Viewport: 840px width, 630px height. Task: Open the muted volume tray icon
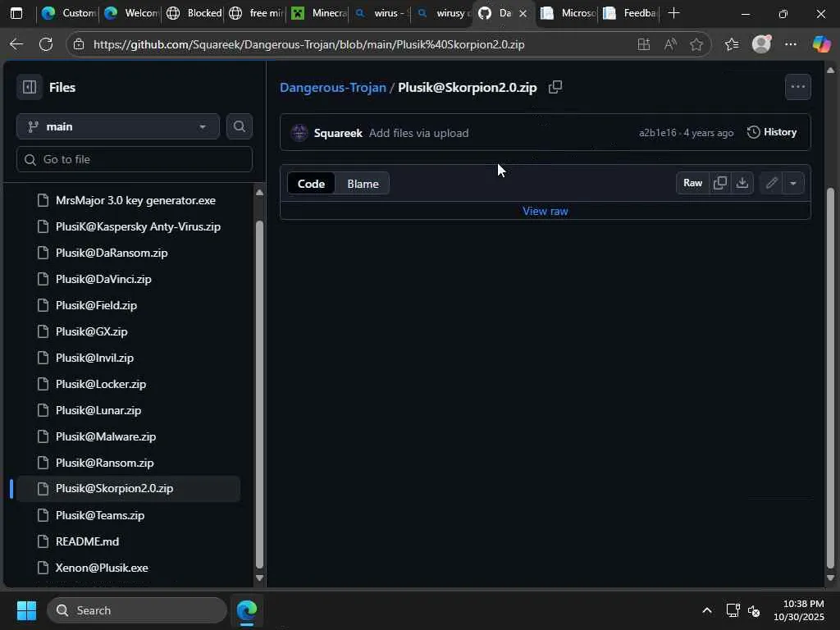(x=754, y=610)
